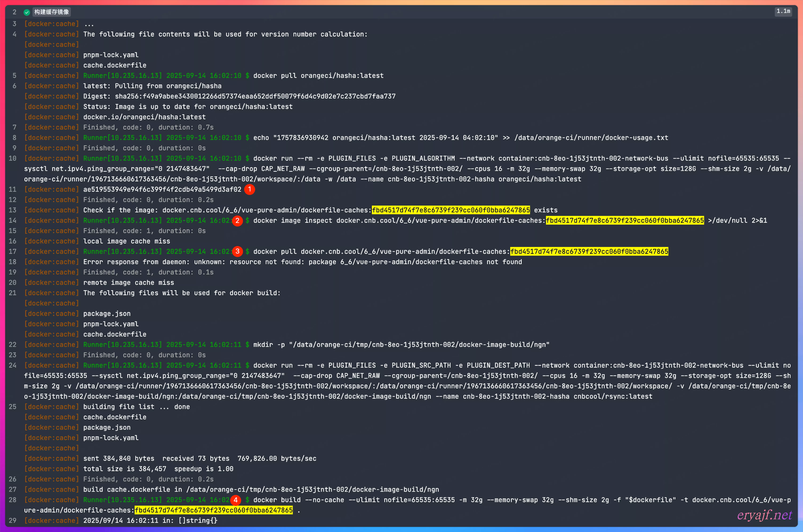
Task: Select log line number 10
Action: [x=13, y=158]
